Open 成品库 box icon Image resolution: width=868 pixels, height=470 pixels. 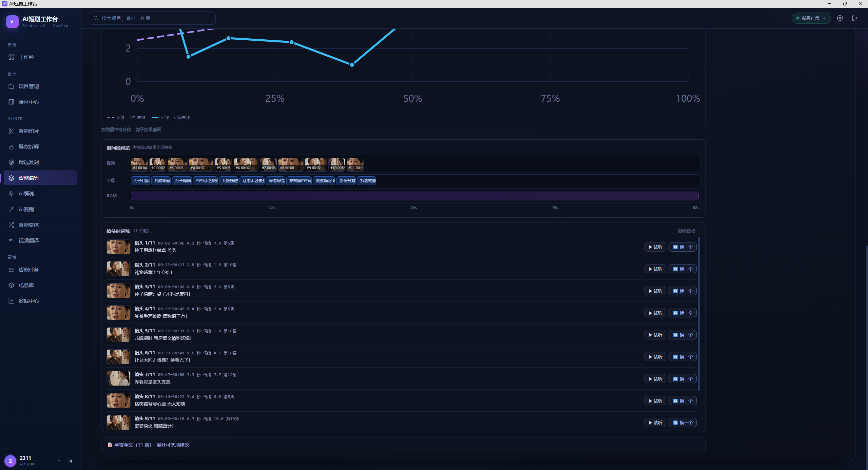click(x=11, y=285)
